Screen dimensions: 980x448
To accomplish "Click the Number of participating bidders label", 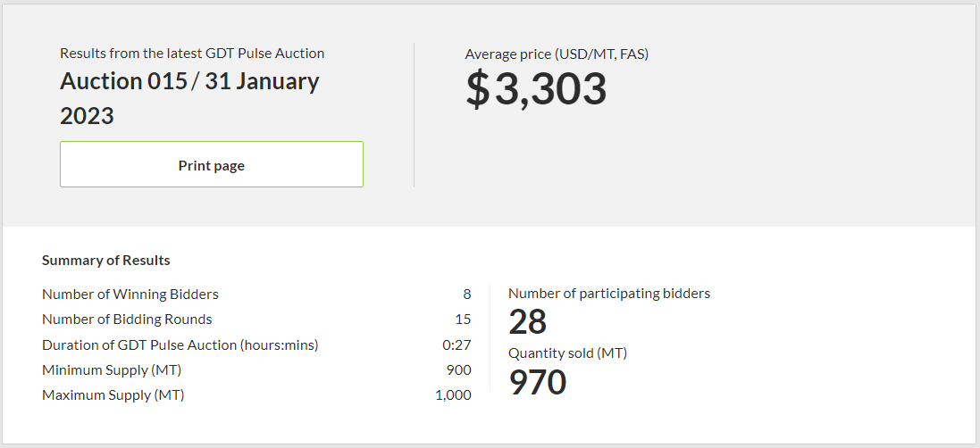I will coord(609,294).
